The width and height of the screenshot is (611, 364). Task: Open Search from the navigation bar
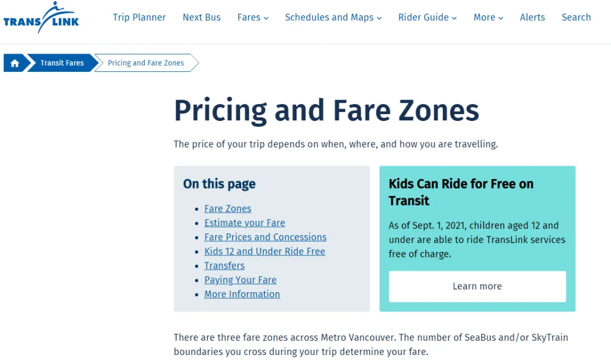[576, 18]
